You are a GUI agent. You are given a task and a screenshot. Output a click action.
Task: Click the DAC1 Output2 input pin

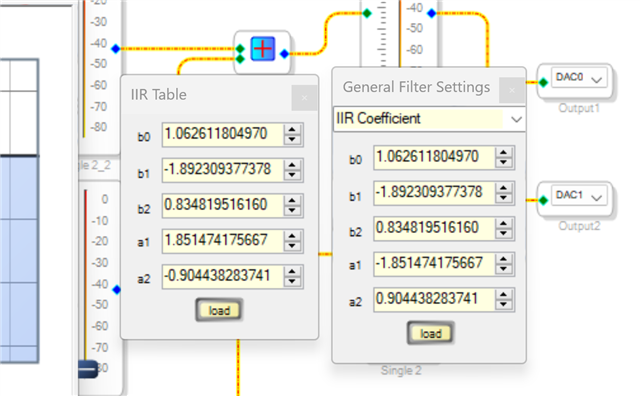pos(543,200)
